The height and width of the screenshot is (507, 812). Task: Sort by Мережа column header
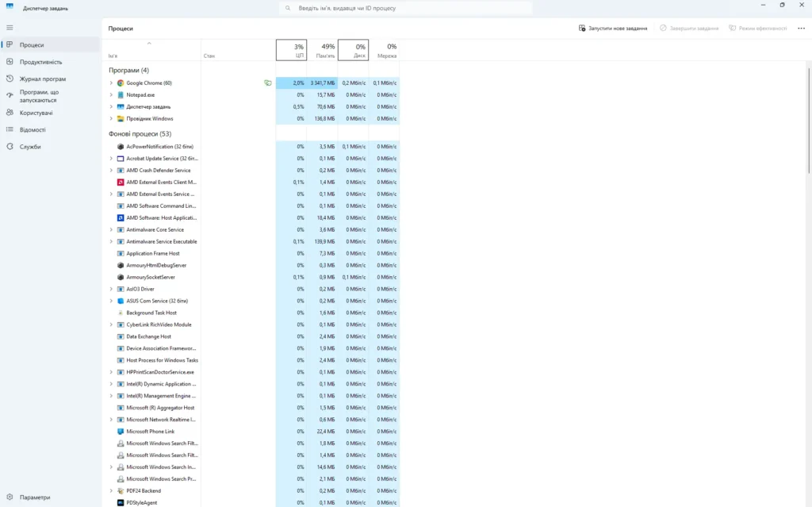[385, 50]
